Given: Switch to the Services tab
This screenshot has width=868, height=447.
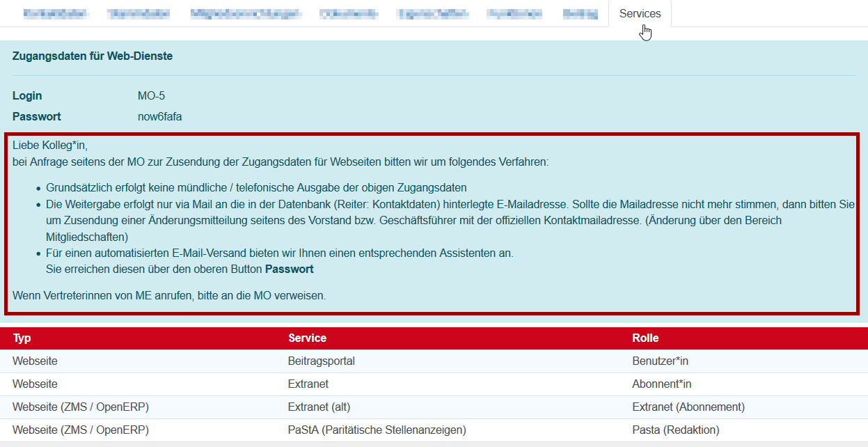Looking at the screenshot, I should pos(640,14).
